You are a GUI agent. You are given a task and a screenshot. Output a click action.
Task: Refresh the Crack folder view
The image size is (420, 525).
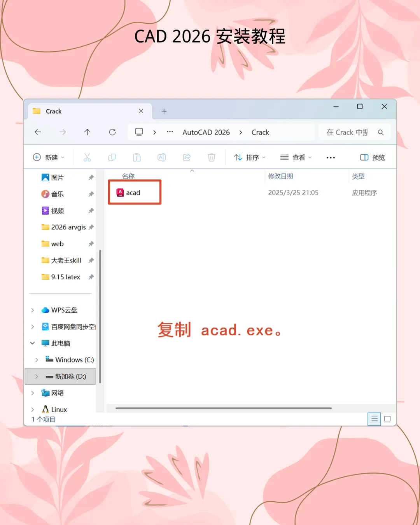[112, 132]
